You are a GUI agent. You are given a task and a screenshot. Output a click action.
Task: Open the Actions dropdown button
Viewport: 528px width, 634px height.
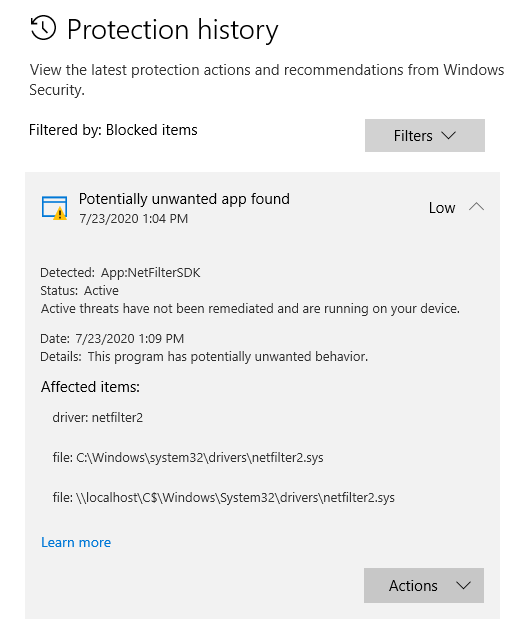424,585
